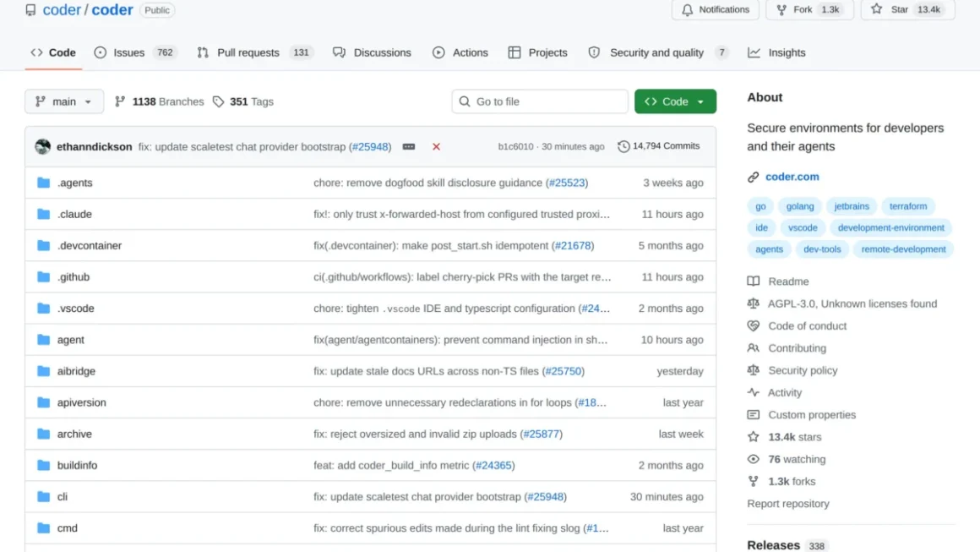This screenshot has height=552, width=980.
Task: Click the Code of conduct heart icon
Action: [753, 325]
